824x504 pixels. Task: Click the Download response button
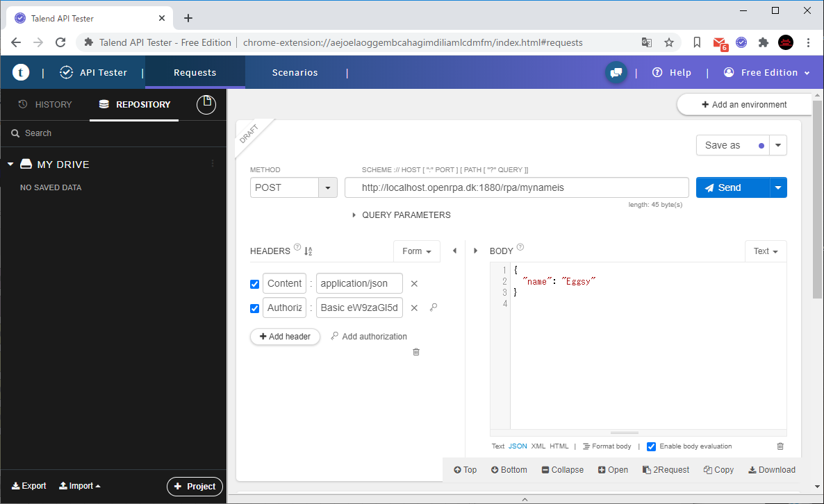[771, 470]
